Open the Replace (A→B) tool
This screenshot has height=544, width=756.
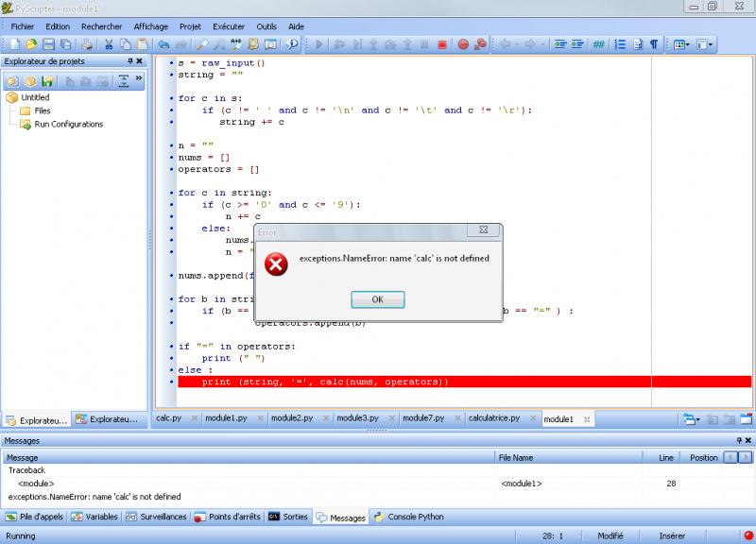coord(235,44)
